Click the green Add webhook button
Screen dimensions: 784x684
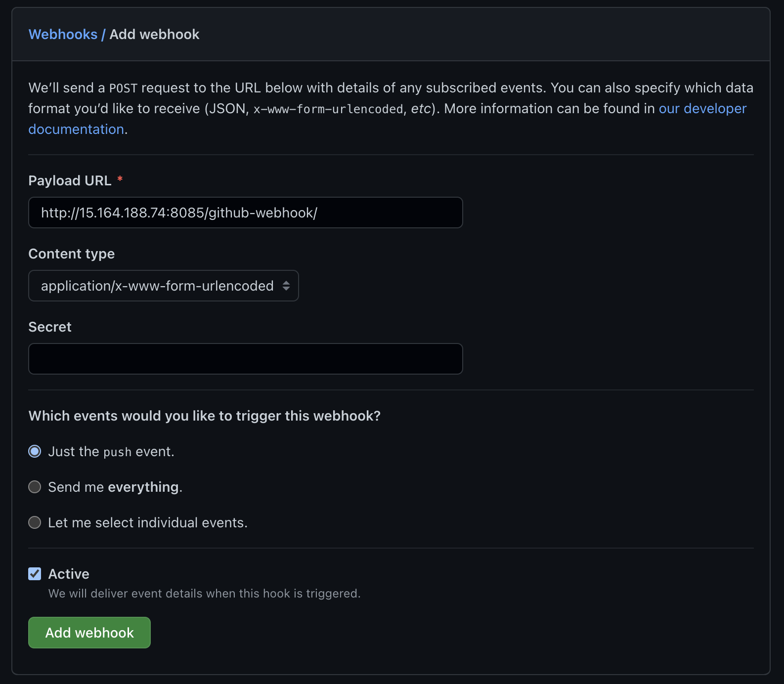click(89, 633)
